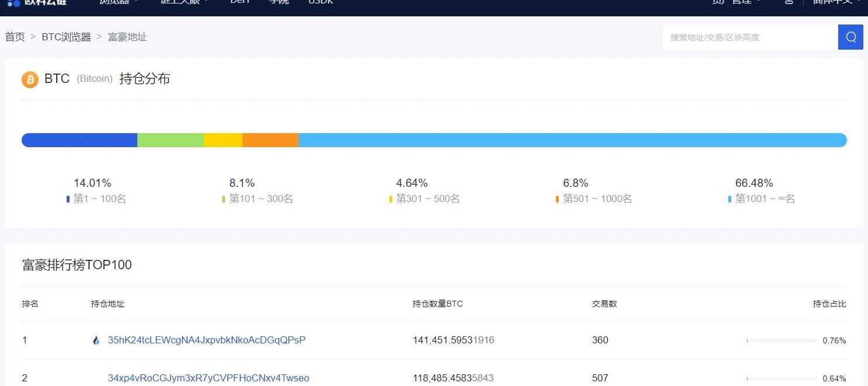Open the USDK item in the top navigation
This screenshot has width=868, height=386.
(321, 2)
